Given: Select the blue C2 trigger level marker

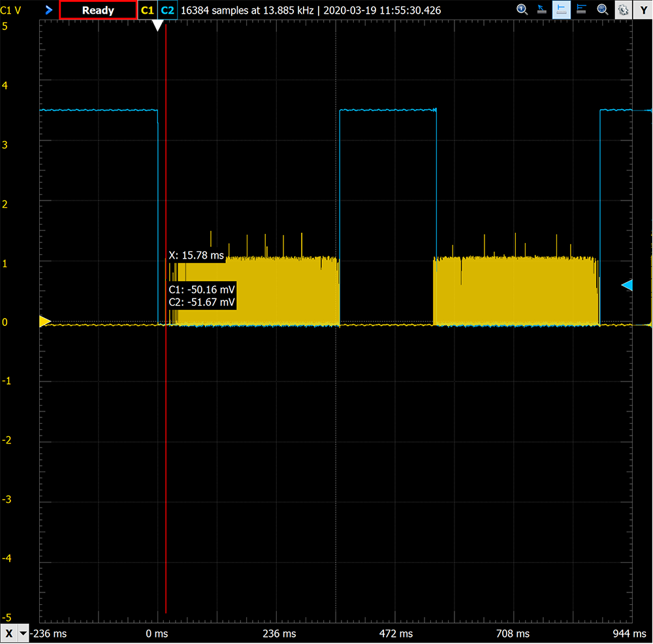Looking at the screenshot, I should coord(627,285).
